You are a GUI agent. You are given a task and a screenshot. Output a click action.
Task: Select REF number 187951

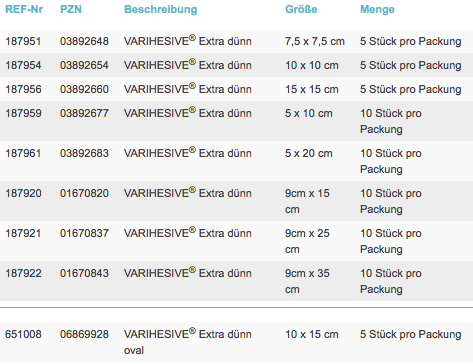[x=23, y=41]
